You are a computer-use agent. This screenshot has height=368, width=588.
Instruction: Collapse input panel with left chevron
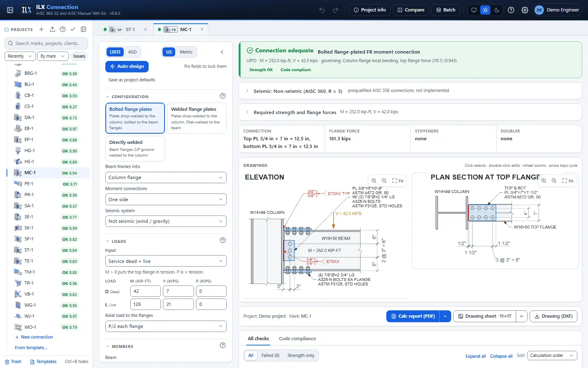[222, 52]
